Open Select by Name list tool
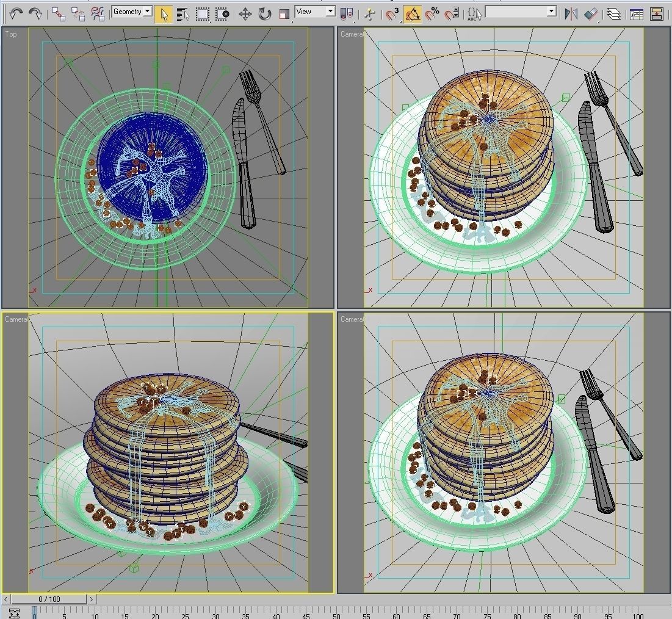672x619 pixels. 183,15
